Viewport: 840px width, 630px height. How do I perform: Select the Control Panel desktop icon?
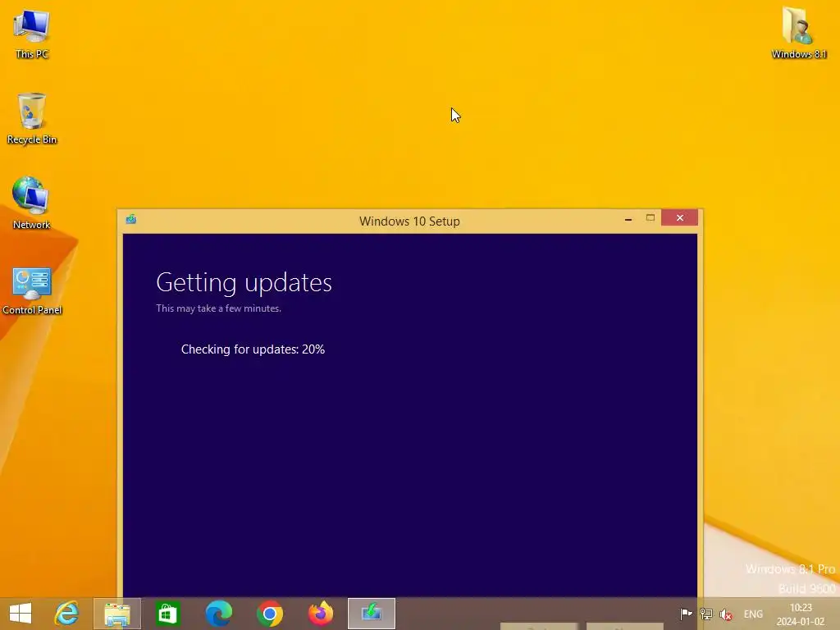32,290
